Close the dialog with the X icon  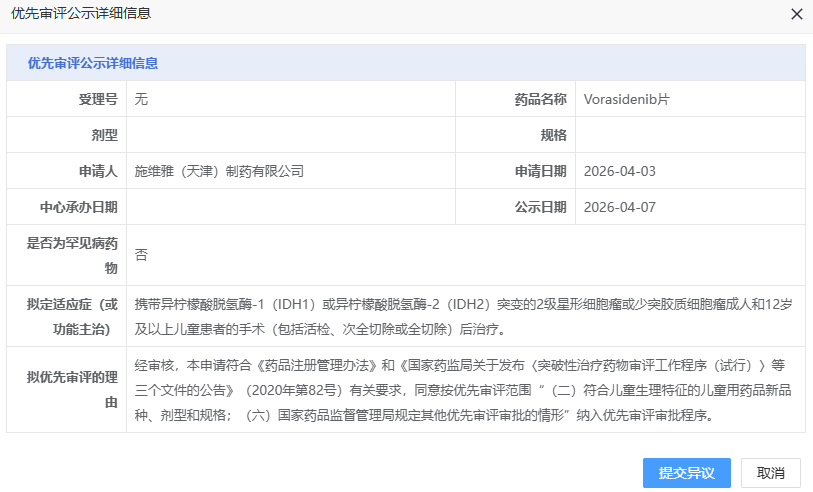click(x=796, y=15)
